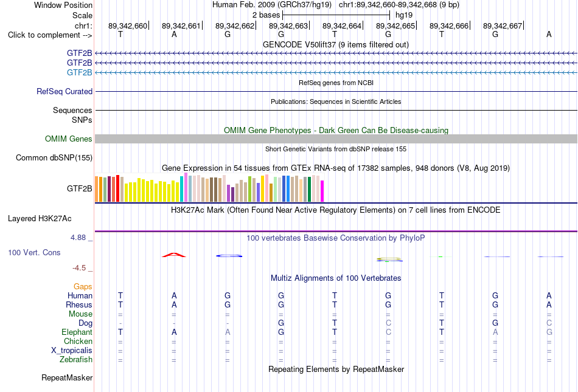
Task: Open the RepeatMasker track label
Action: click(67, 377)
